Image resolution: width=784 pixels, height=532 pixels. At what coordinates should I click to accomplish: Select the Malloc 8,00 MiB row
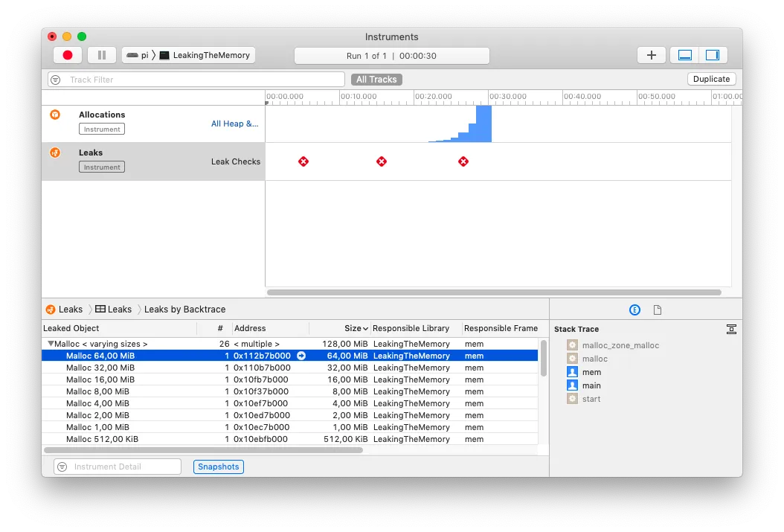pyautogui.click(x=290, y=391)
